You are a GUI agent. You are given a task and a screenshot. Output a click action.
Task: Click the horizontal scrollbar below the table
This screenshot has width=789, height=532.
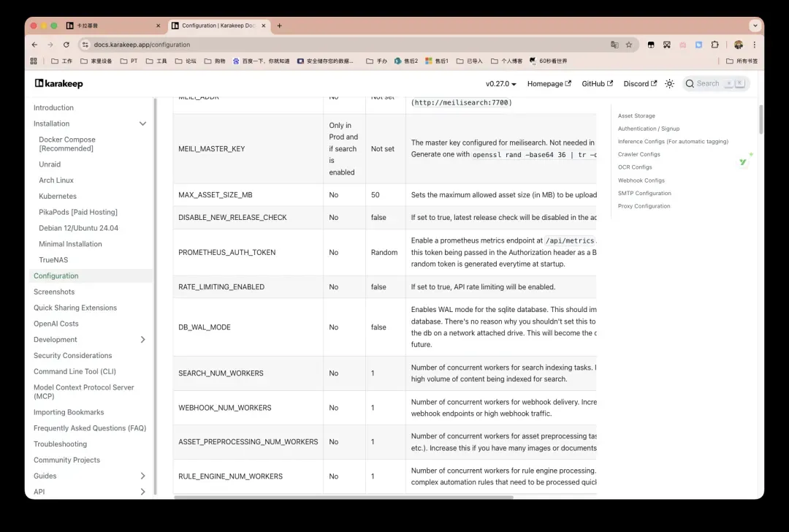click(343, 497)
